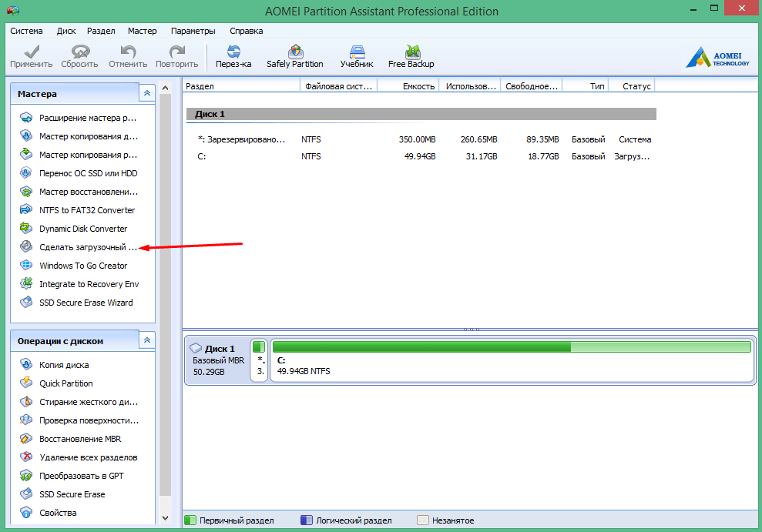This screenshot has width=762, height=532.
Task: Sort by Тип column header
Action: (585, 86)
